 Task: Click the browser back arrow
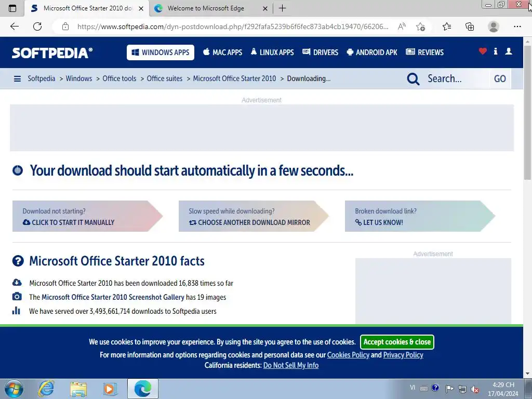point(14,26)
